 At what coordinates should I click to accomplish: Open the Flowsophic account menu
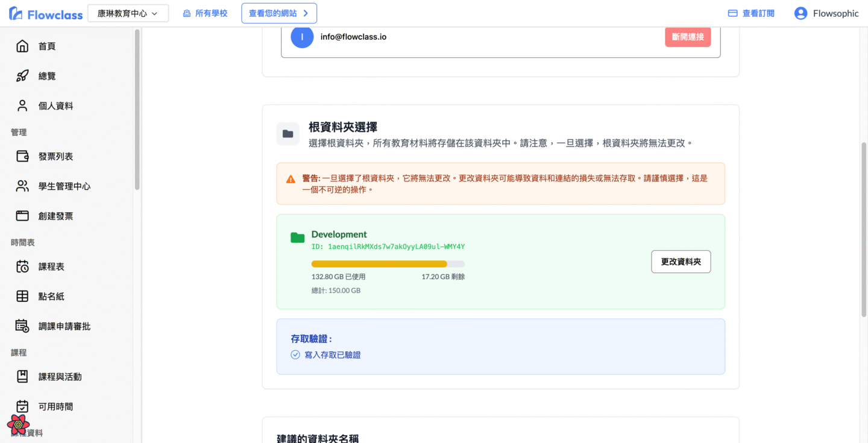click(x=835, y=13)
